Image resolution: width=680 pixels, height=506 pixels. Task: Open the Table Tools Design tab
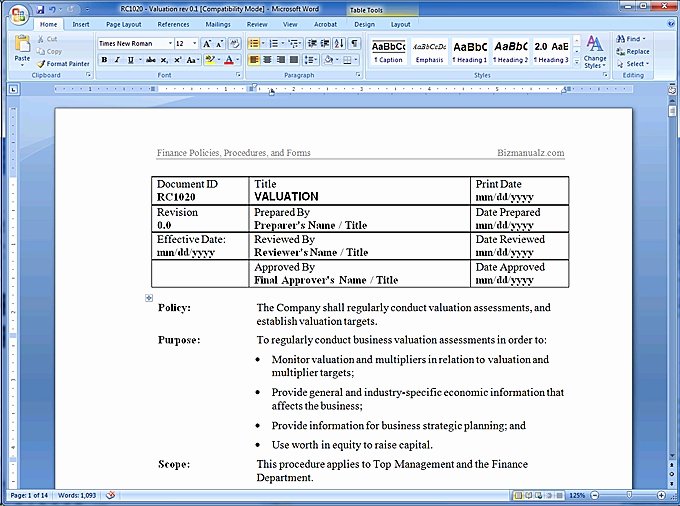[x=364, y=24]
